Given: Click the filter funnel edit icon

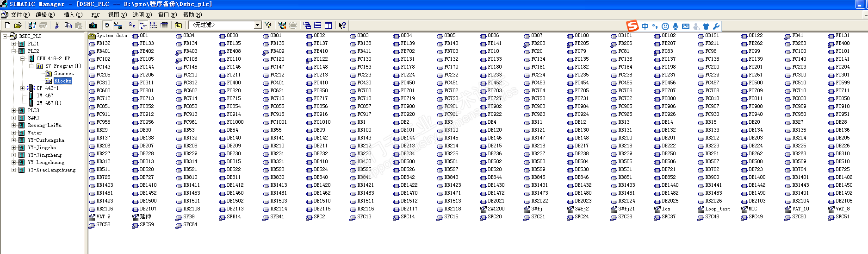Looking at the screenshot, I should (x=268, y=25).
